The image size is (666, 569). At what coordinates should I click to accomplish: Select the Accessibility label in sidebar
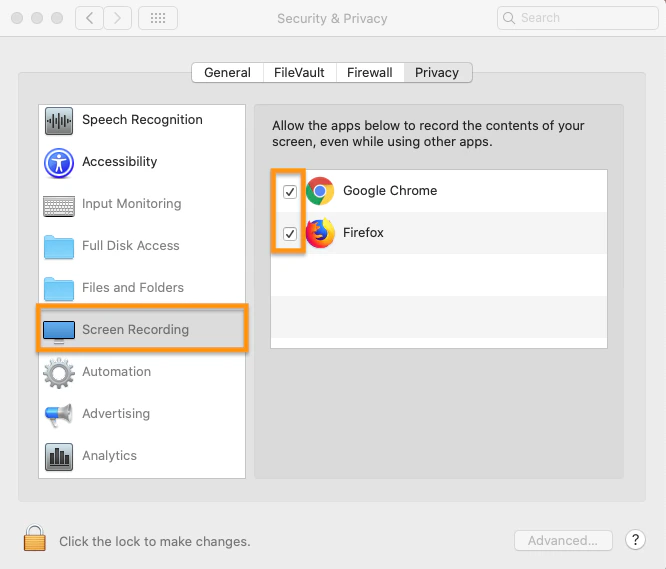coord(120,162)
